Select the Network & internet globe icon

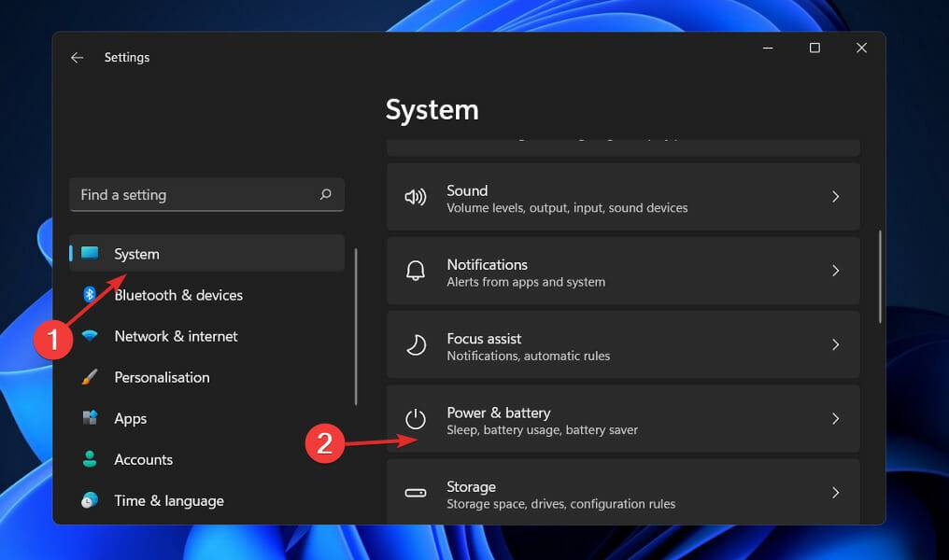(x=90, y=336)
